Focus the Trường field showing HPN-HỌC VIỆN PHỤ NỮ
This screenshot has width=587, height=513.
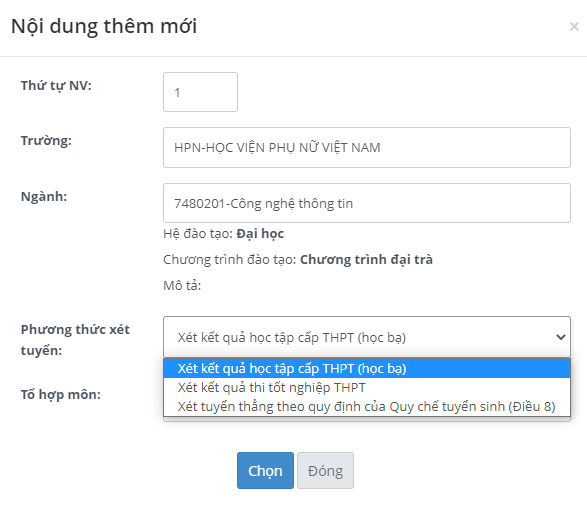click(367, 148)
